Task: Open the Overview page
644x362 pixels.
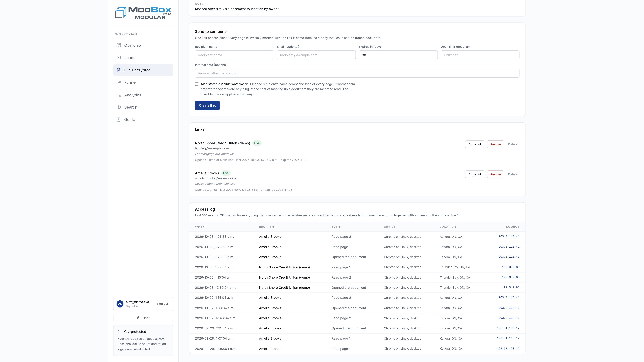Action: click(x=143, y=45)
